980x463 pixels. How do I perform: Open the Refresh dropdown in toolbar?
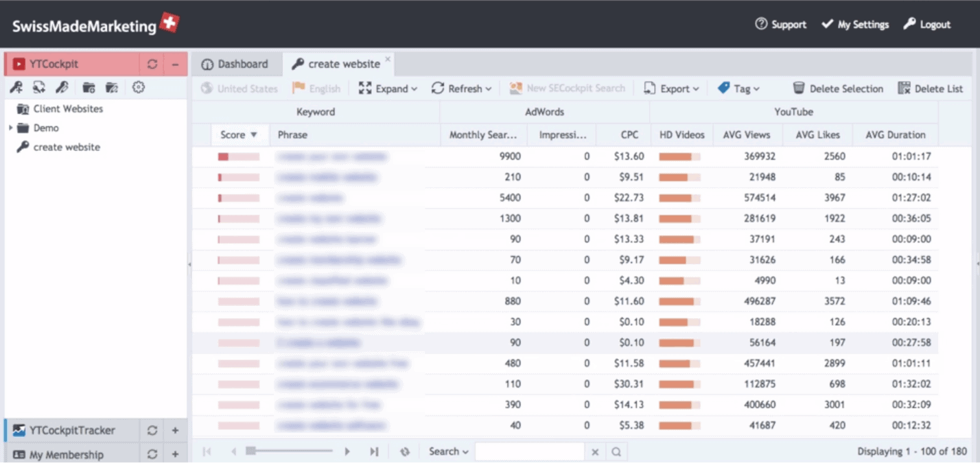(462, 88)
